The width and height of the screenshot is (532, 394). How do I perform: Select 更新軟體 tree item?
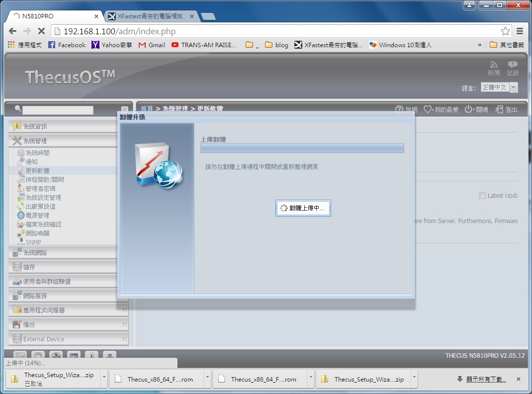(37, 170)
